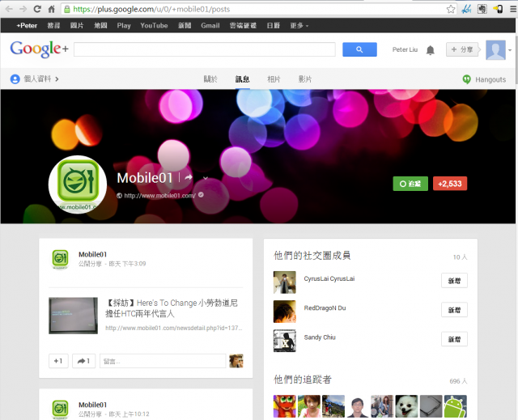Visit http://www.mobile01.com/ link on cover

click(x=159, y=196)
